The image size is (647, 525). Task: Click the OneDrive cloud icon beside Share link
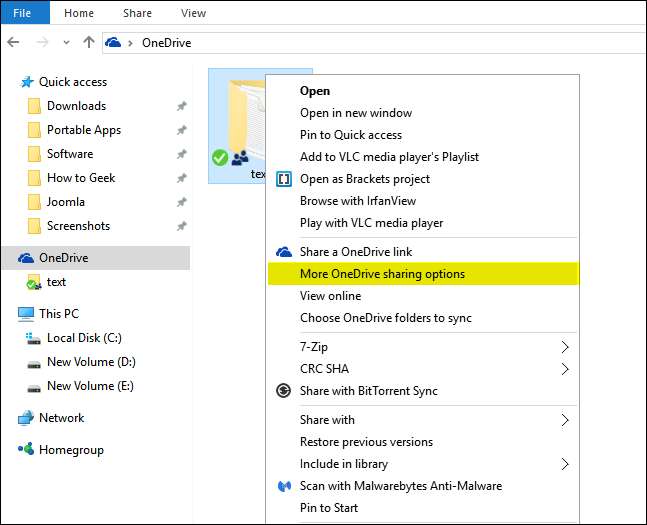[284, 252]
